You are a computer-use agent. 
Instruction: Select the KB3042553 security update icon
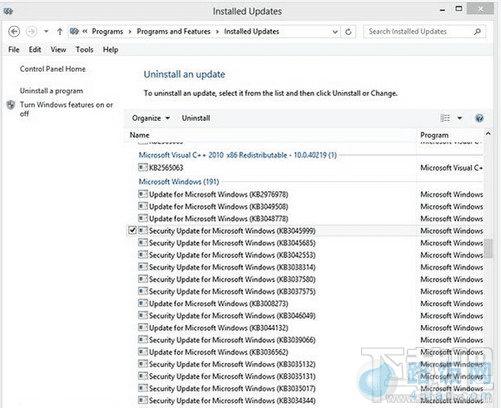coord(143,255)
